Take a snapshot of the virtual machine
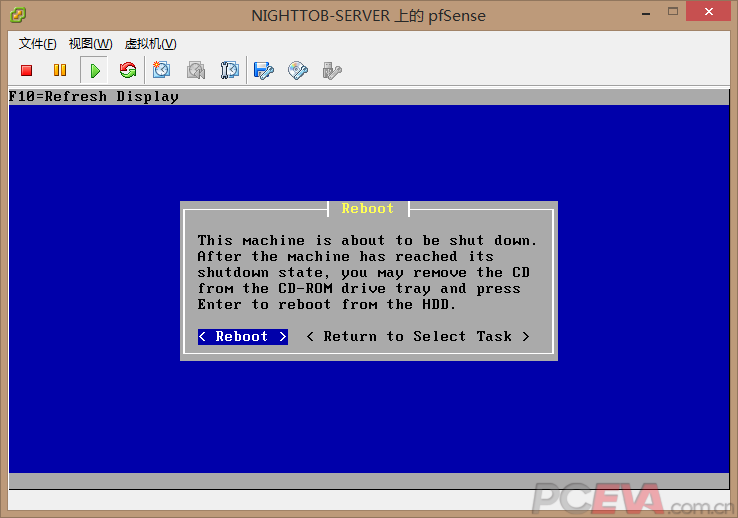Viewport: 738px width, 518px height. [162, 70]
